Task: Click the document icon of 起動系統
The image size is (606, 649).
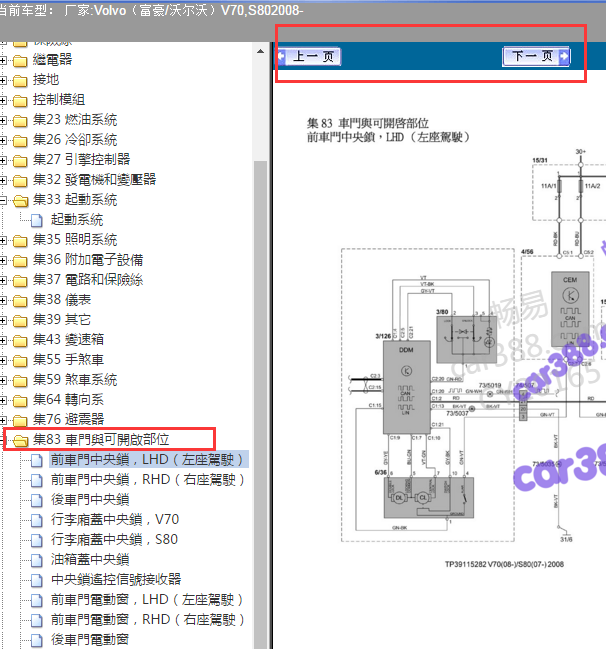Action: click(37, 221)
